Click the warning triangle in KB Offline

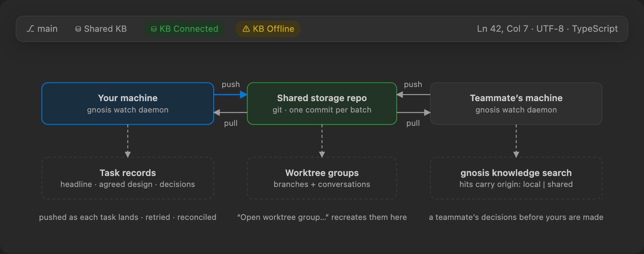point(246,29)
